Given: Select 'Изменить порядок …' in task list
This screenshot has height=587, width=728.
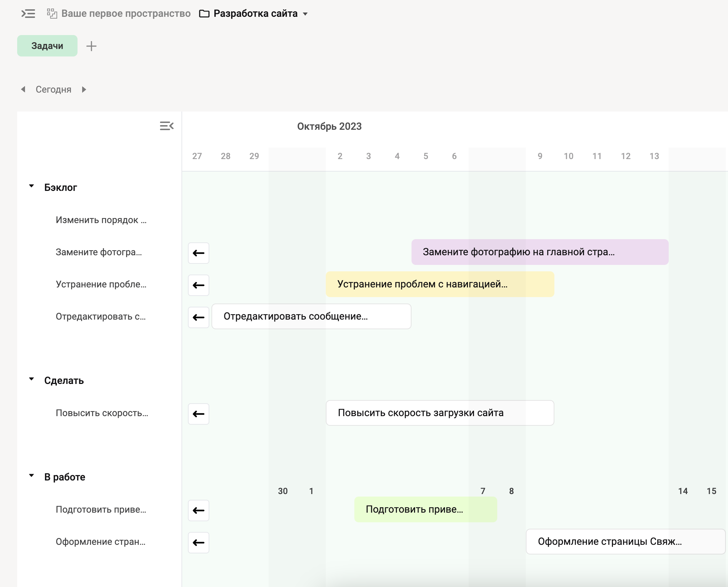Looking at the screenshot, I should click(x=101, y=220).
